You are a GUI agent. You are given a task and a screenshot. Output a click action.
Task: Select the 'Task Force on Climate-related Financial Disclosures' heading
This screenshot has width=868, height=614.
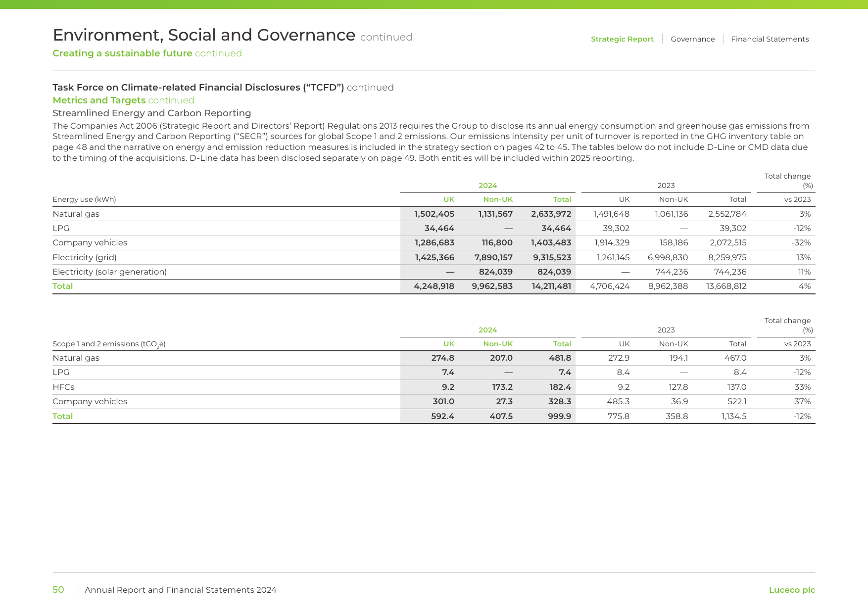coord(198,88)
